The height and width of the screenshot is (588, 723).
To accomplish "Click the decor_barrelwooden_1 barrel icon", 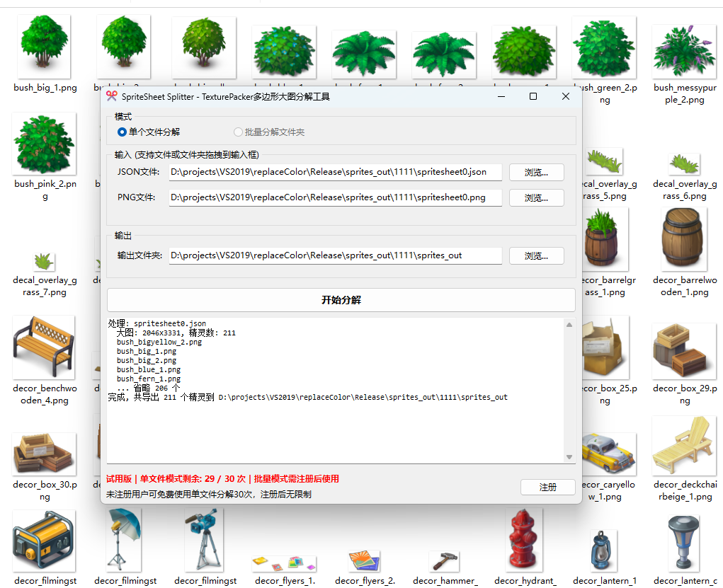I will click(683, 239).
